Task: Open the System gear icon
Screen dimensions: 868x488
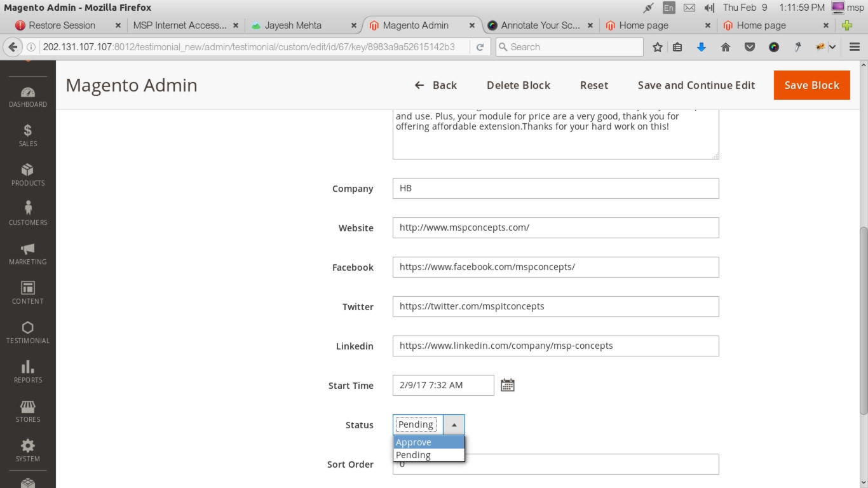Action: point(27,451)
